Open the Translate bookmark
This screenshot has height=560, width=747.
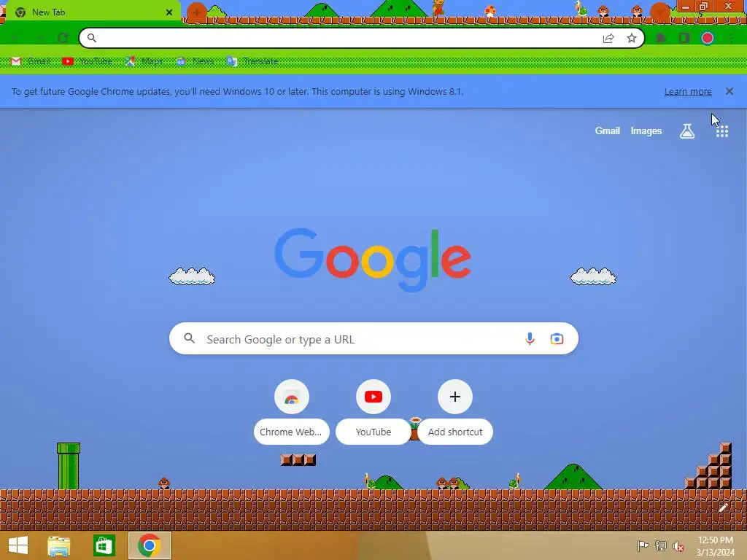click(x=252, y=61)
